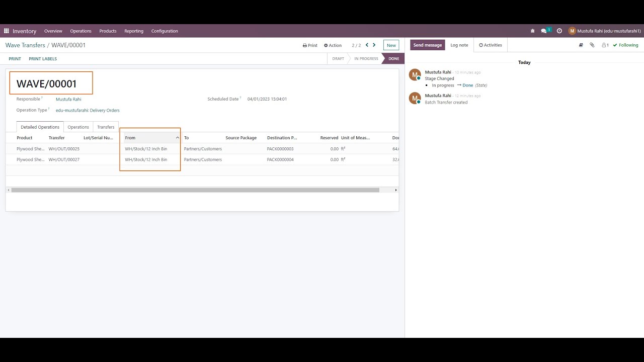This screenshot has width=644, height=362.
Task: Click the PRINT button
Action: coord(15,59)
